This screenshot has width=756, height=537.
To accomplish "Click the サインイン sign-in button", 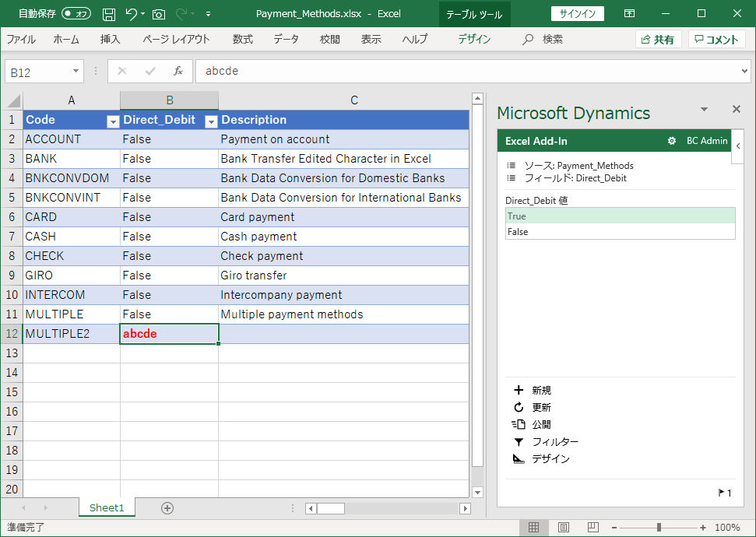I will (577, 13).
